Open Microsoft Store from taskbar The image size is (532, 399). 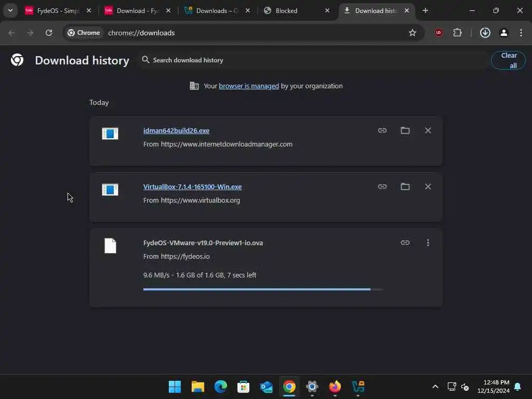point(243,387)
